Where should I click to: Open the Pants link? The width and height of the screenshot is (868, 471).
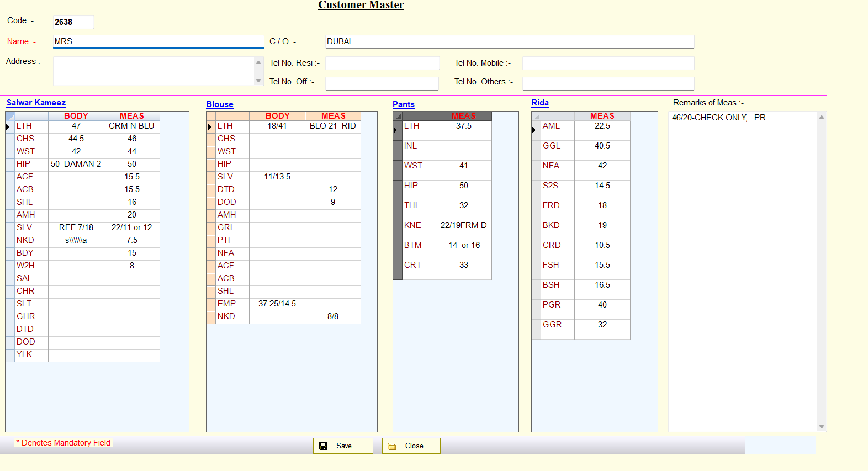404,104
